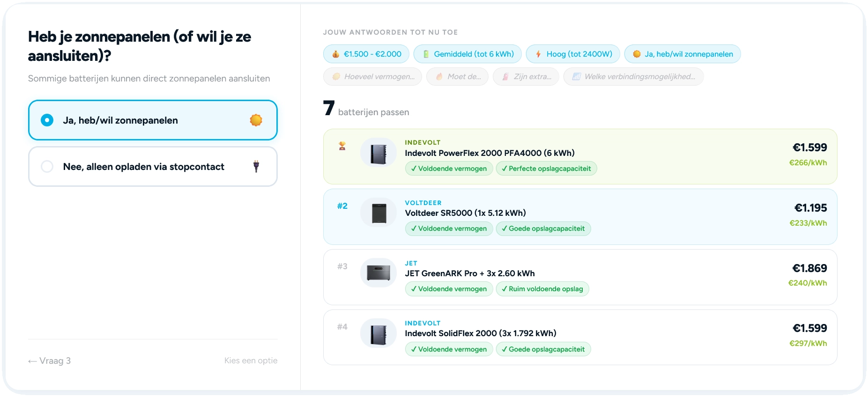Click the €240/kWh value
This screenshot has height=397, width=868.
tap(808, 283)
